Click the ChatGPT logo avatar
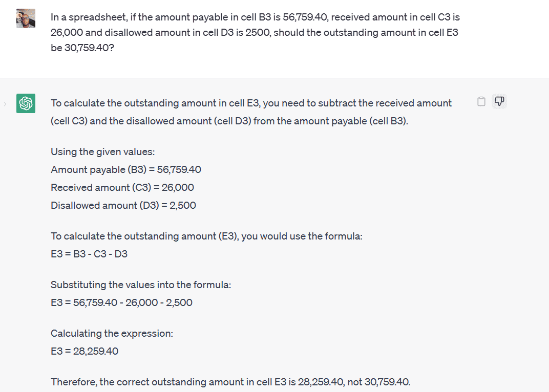 pos(26,103)
